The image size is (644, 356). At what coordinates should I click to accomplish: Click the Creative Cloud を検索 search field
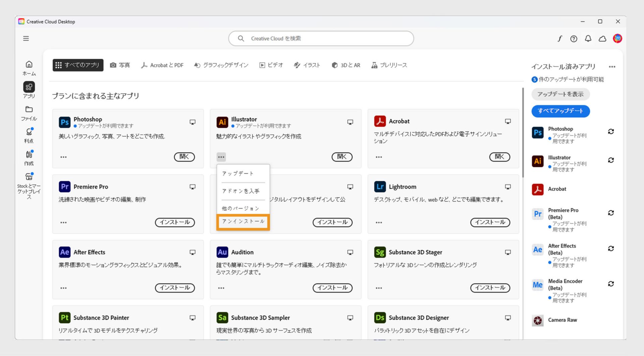[321, 39]
